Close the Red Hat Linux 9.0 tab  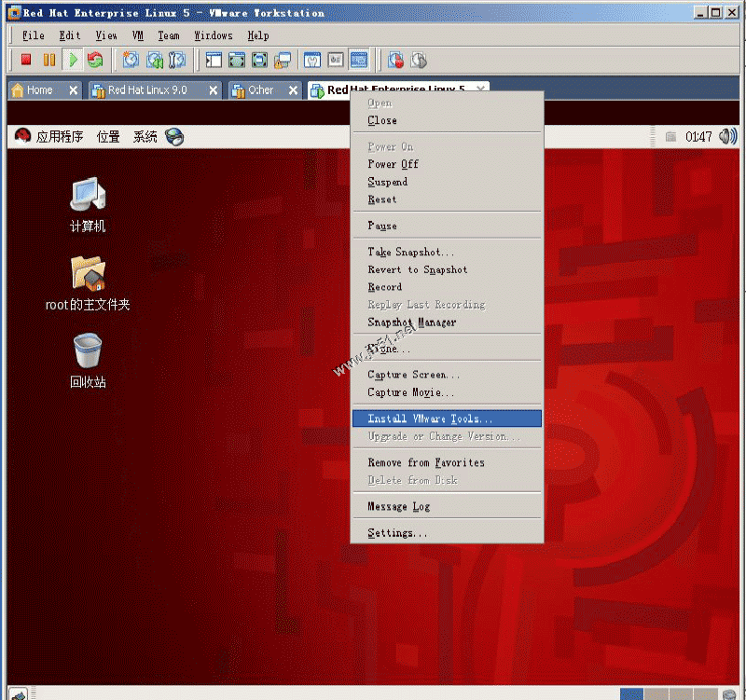click(x=214, y=89)
